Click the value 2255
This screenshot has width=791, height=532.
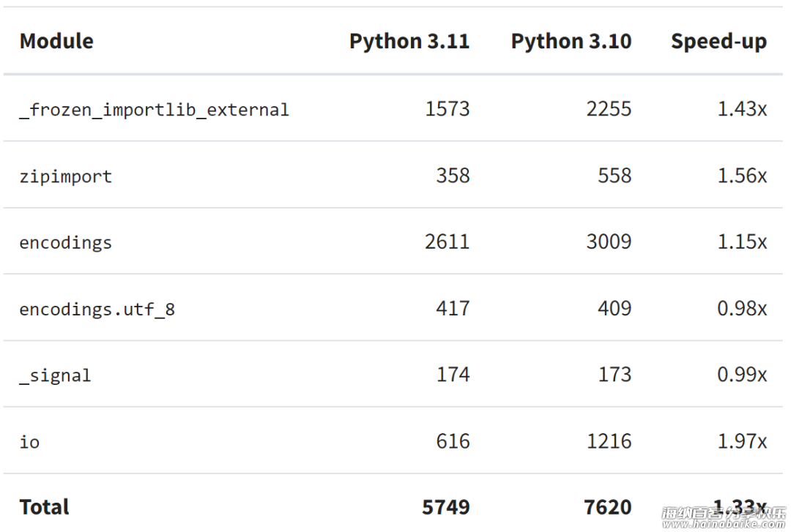(609, 109)
